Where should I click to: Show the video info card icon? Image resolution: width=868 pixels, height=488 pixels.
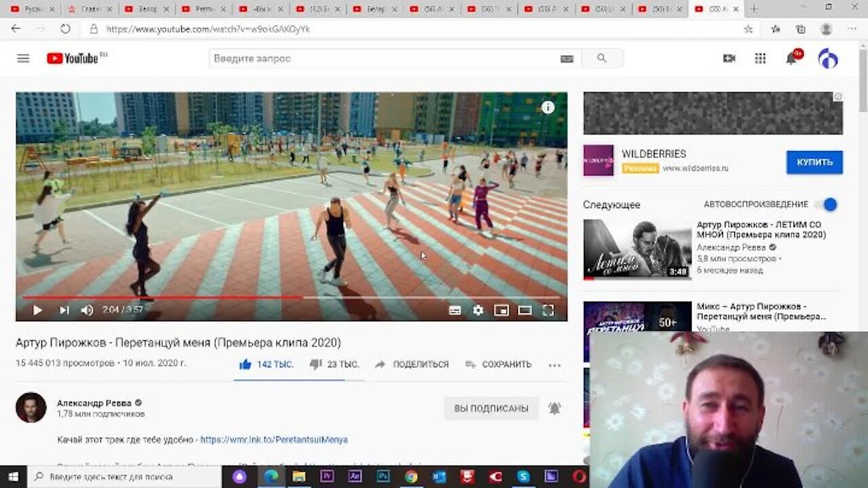(548, 107)
